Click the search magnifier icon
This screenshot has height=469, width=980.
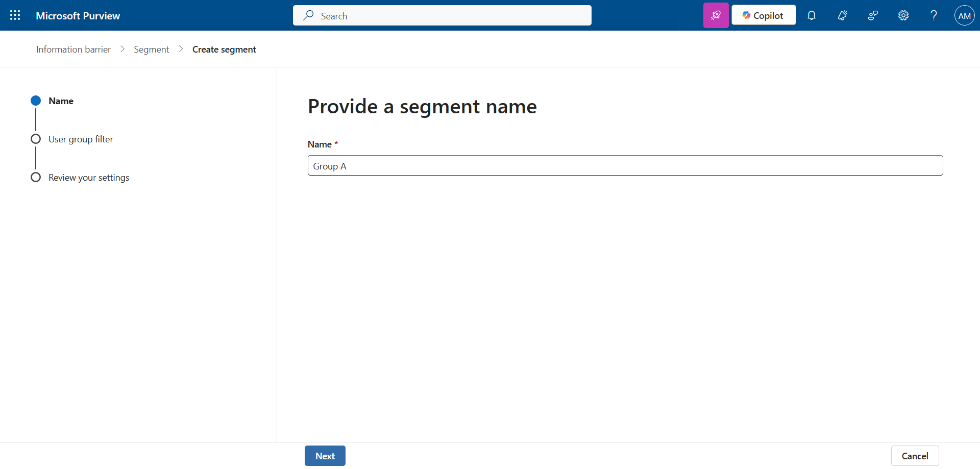click(x=308, y=15)
